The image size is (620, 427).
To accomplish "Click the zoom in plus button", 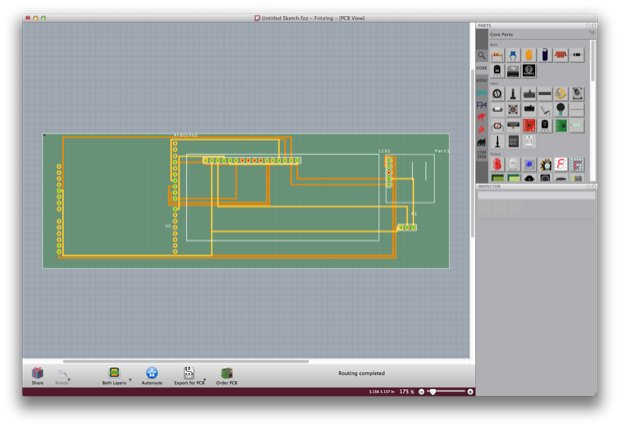I will click(x=470, y=392).
